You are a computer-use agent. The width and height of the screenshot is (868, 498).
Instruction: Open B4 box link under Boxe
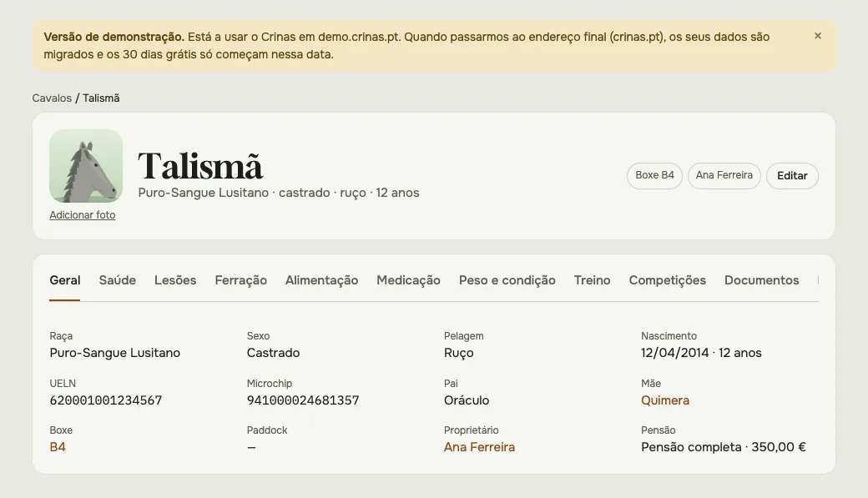(x=58, y=447)
